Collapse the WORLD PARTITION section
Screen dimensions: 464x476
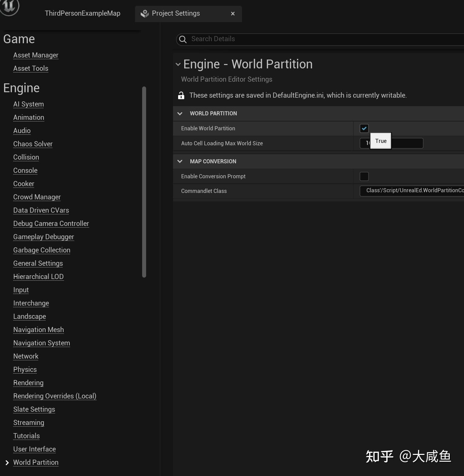pos(180,113)
